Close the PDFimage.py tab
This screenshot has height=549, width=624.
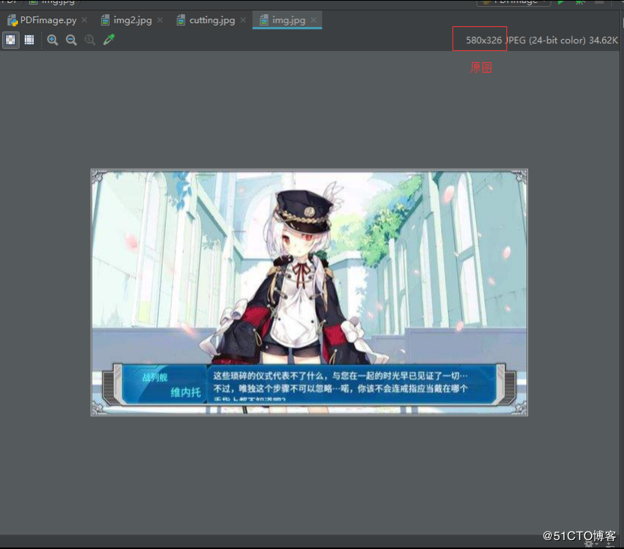tap(84, 20)
